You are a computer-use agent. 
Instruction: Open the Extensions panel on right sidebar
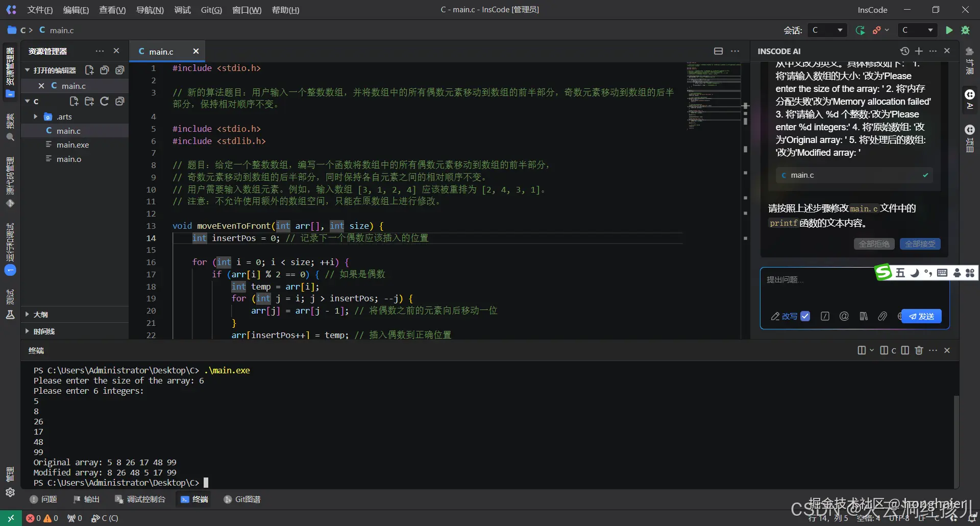[970, 61]
